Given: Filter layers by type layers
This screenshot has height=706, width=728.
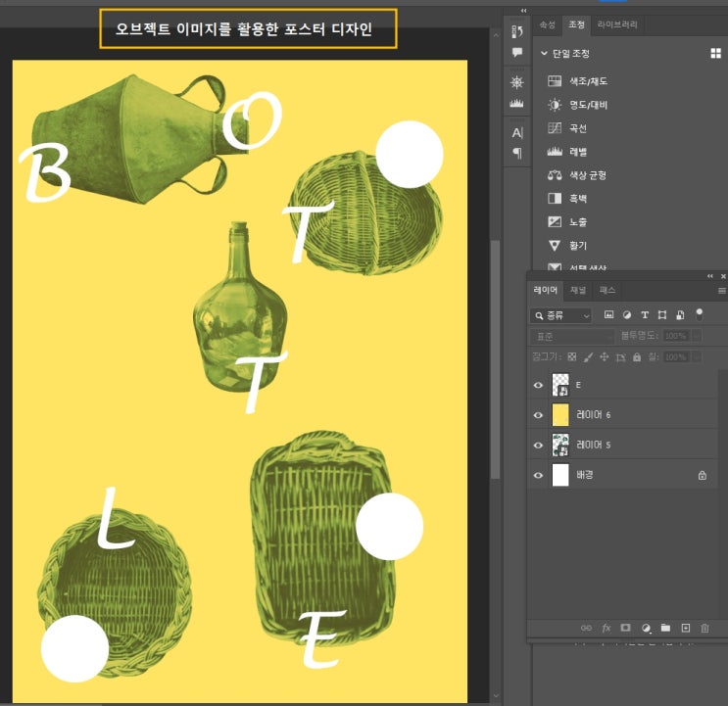Looking at the screenshot, I should (x=645, y=315).
